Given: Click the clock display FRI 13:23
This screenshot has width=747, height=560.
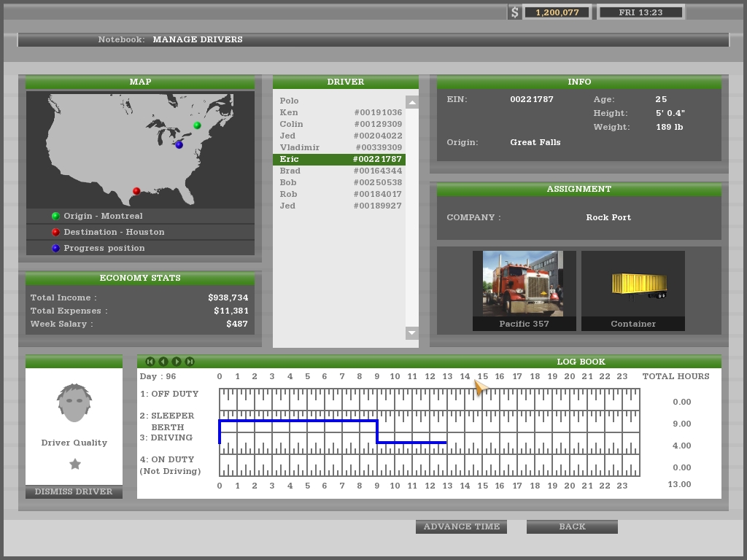Looking at the screenshot, I should (x=640, y=12).
